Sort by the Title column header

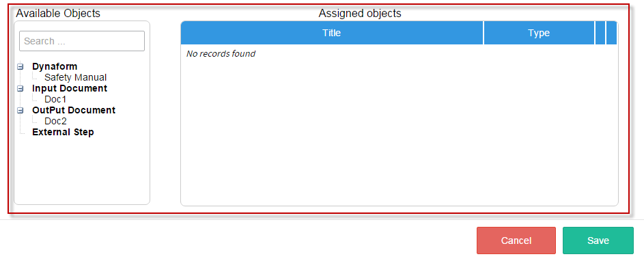coord(332,33)
